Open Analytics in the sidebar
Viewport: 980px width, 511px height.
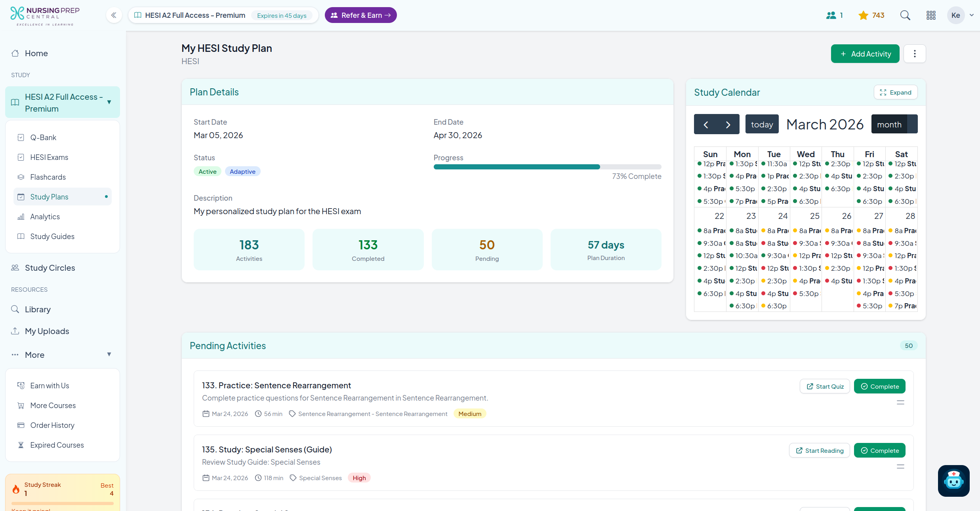45,217
